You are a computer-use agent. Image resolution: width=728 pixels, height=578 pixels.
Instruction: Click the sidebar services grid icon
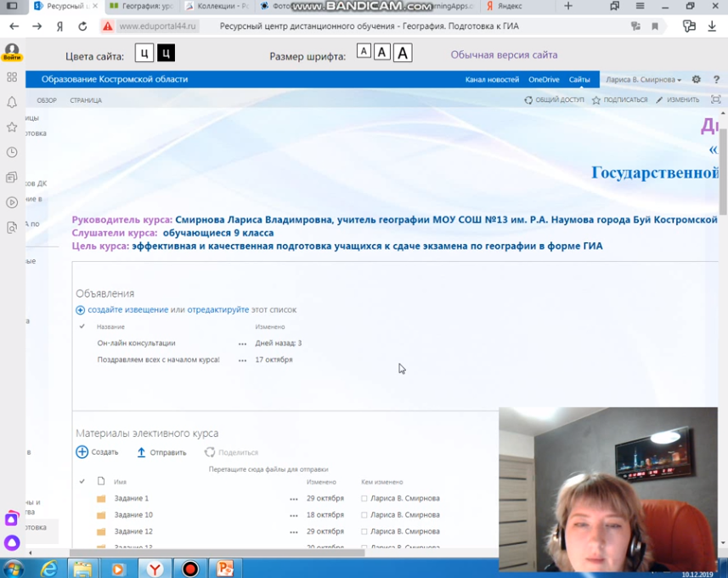point(12,77)
